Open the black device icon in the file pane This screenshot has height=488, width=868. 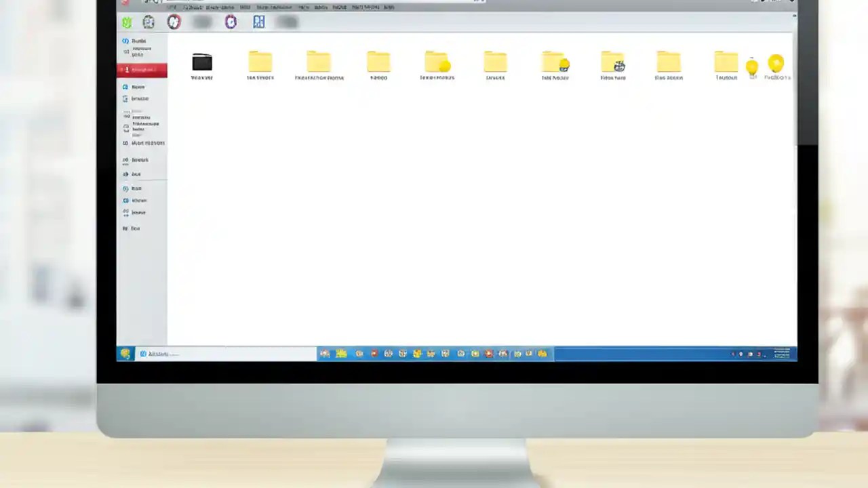pyautogui.click(x=201, y=62)
